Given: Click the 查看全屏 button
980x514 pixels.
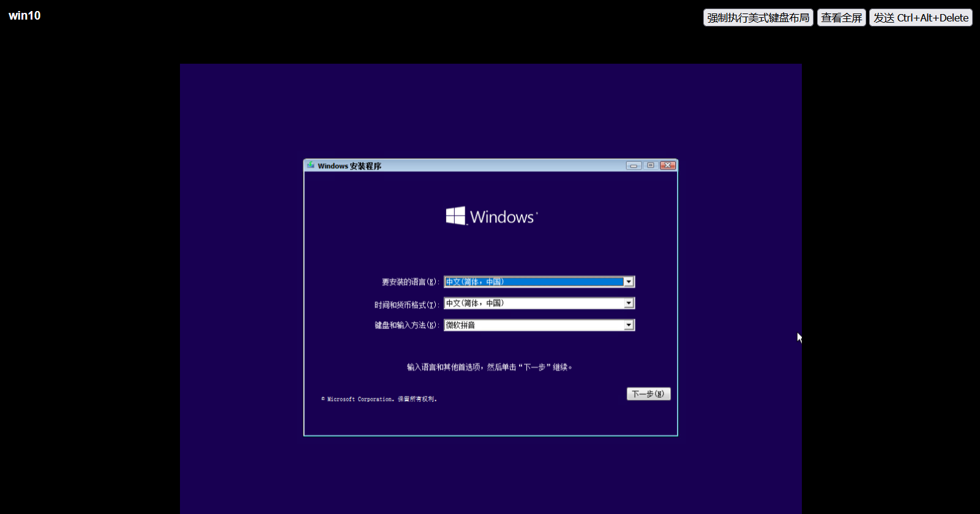Looking at the screenshot, I should pyautogui.click(x=842, y=18).
